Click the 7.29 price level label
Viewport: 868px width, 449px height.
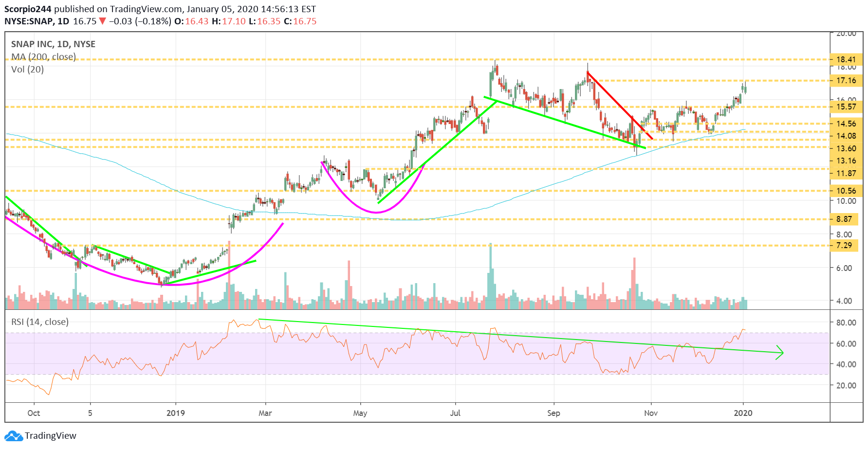pyautogui.click(x=844, y=245)
